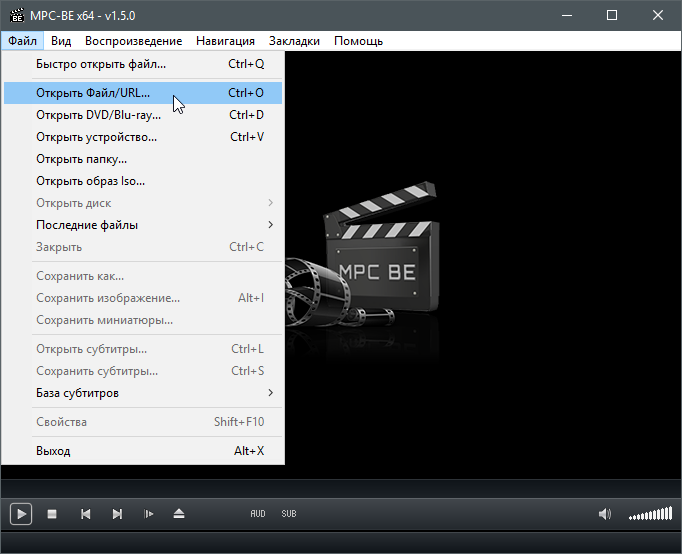Expand the База субтитров submenu
Screen dimensions: 682x554
coord(143,393)
